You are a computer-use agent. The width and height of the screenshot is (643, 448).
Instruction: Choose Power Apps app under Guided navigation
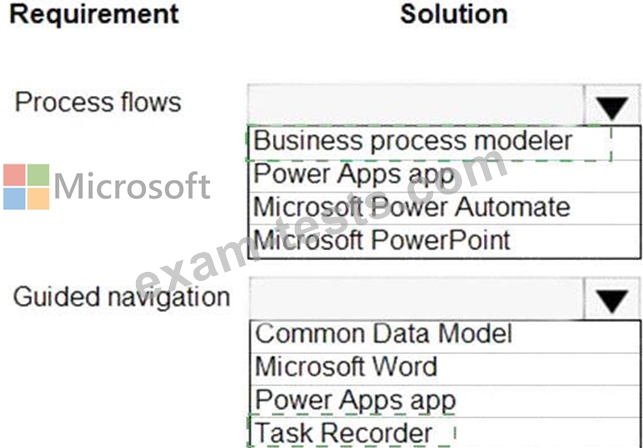355,400
